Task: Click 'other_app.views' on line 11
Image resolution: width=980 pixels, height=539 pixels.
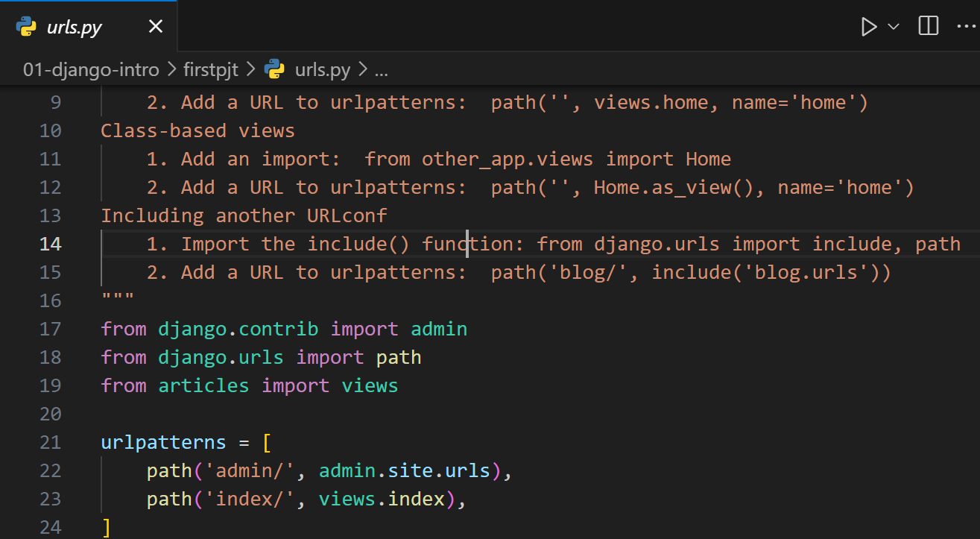Action: coord(508,159)
